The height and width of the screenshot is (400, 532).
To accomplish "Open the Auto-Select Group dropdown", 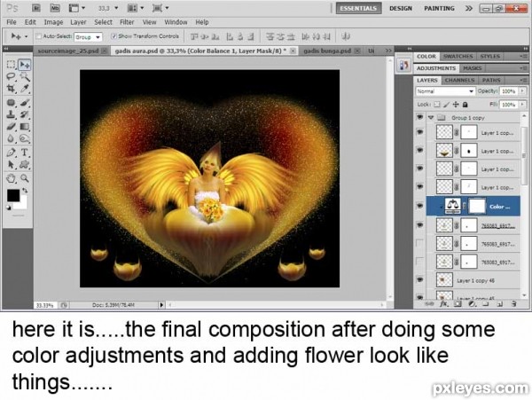I will pyautogui.click(x=88, y=36).
